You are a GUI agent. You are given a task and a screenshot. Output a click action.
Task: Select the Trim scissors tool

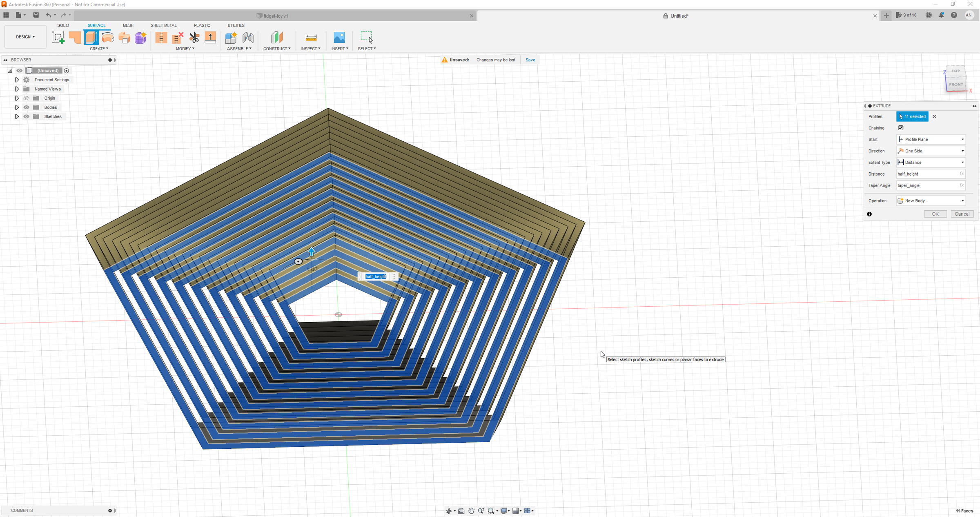tap(194, 38)
